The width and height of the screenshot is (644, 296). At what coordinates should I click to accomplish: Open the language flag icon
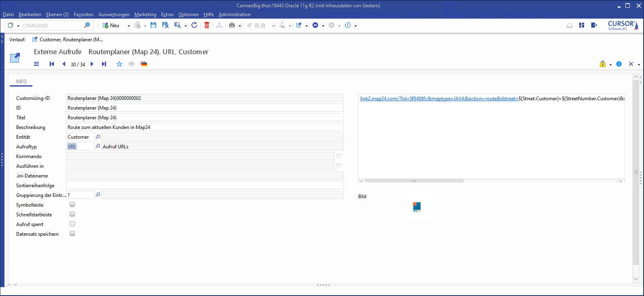pos(144,64)
